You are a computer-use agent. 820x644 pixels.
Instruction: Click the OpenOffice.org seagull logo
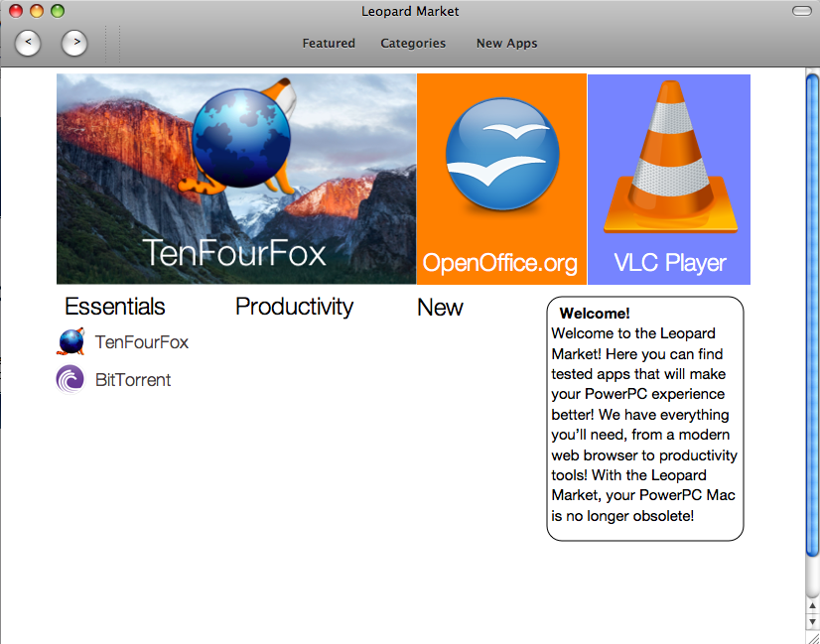pyautogui.click(x=502, y=154)
